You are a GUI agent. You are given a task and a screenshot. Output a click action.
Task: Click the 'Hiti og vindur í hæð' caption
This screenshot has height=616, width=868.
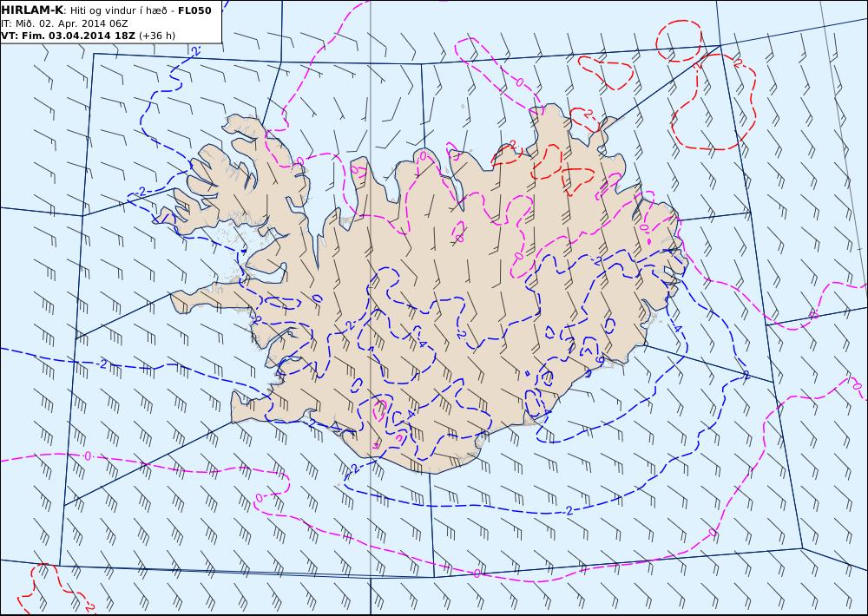[x=118, y=10]
